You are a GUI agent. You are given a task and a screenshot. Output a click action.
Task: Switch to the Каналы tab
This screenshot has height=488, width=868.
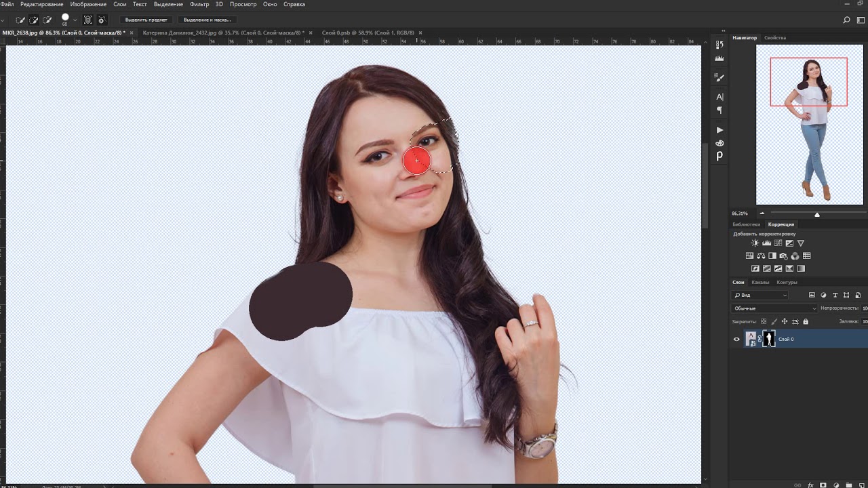(760, 282)
